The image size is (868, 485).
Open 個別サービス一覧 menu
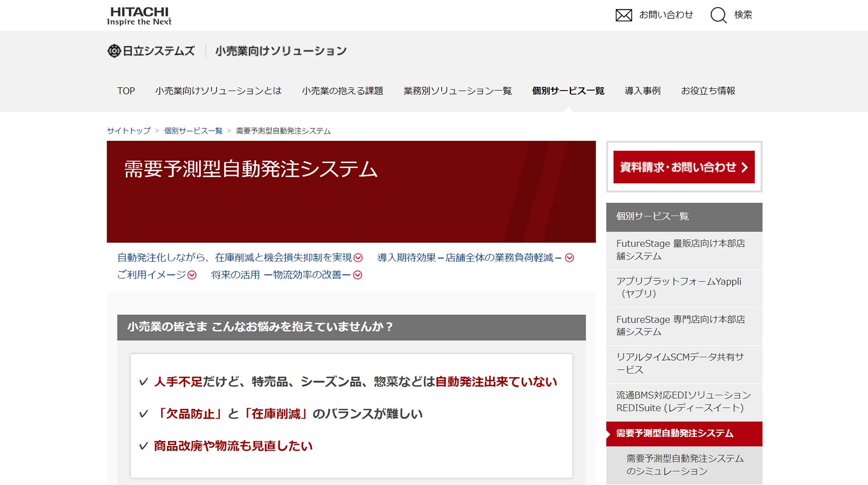[x=568, y=91]
